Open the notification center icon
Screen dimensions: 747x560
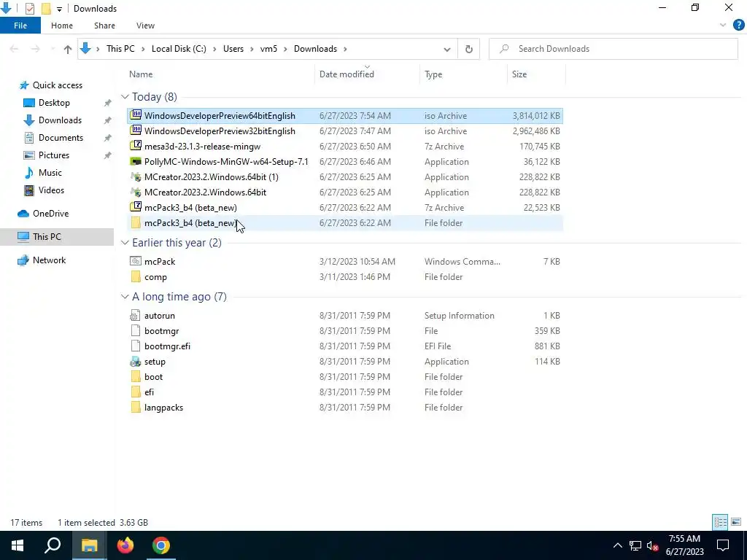point(723,545)
